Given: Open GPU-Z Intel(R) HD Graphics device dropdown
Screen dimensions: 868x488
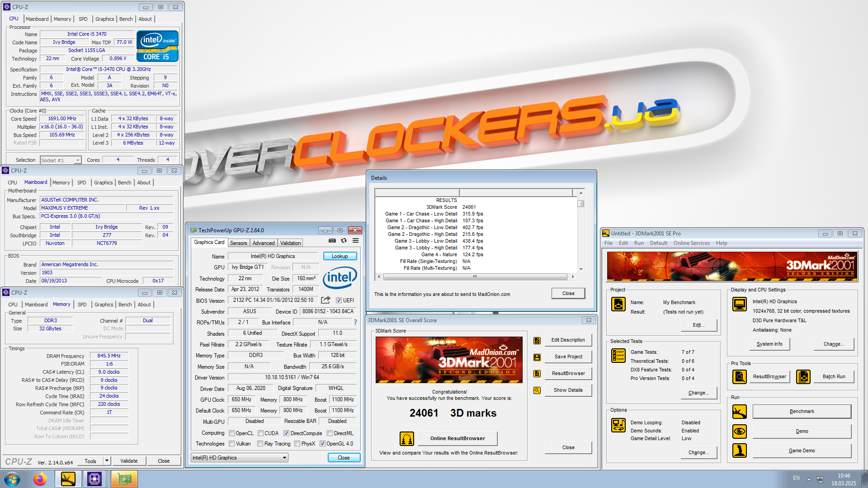Looking at the screenshot, I should pos(240,458).
